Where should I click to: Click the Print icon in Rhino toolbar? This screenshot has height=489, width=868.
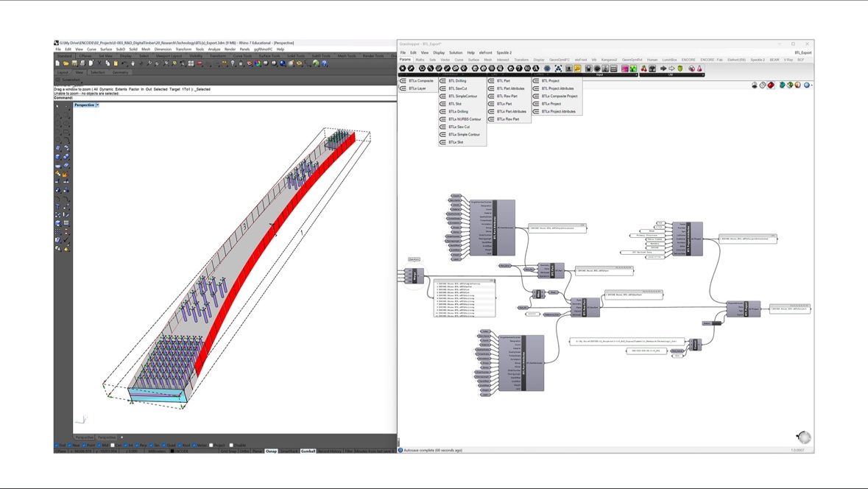coord(82,63)
